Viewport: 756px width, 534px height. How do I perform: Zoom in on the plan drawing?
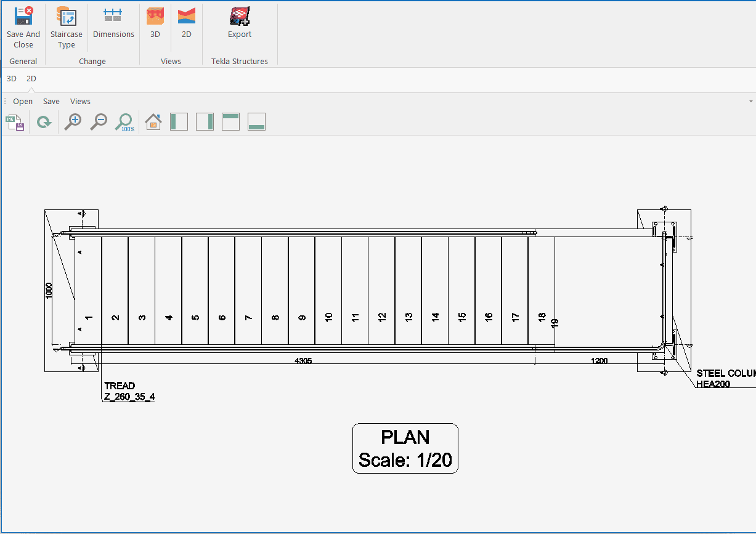tap(73, 122)
